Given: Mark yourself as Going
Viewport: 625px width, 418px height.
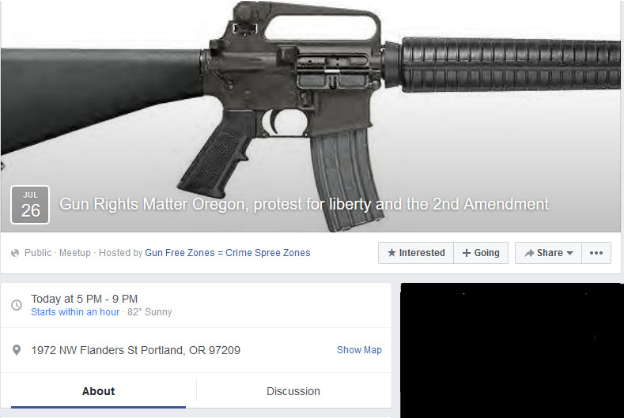Looking at the screenshot, I should pyautogui.click(x=481, y=253).
